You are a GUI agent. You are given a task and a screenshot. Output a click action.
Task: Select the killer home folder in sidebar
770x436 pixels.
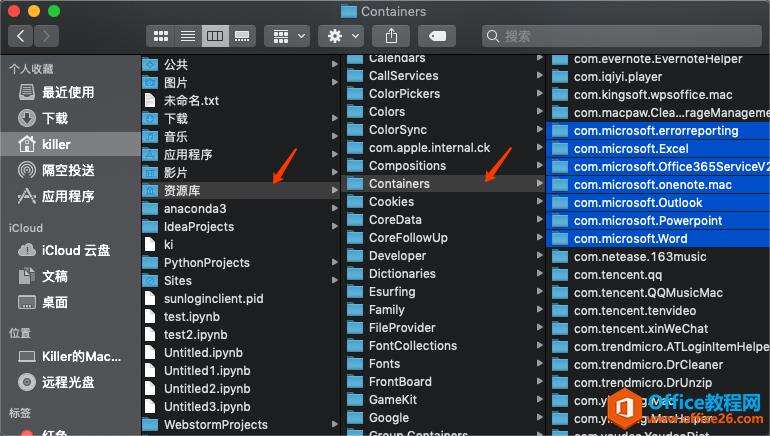coord(70,144)
